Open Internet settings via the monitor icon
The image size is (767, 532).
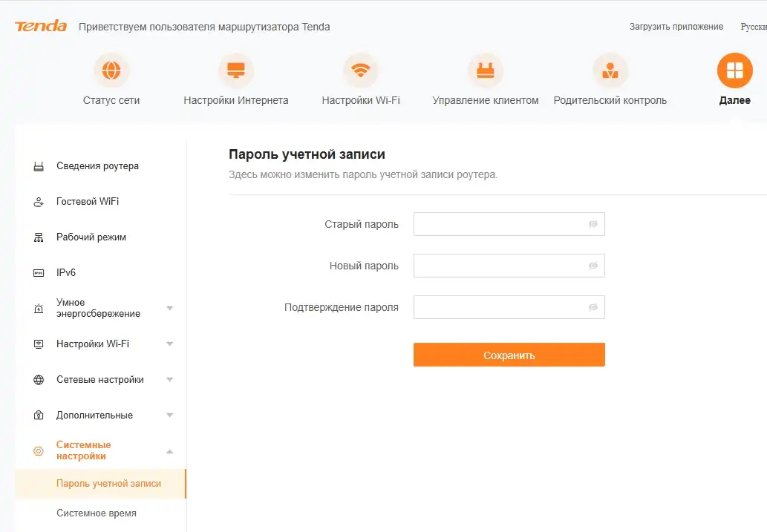coord(235,70)
